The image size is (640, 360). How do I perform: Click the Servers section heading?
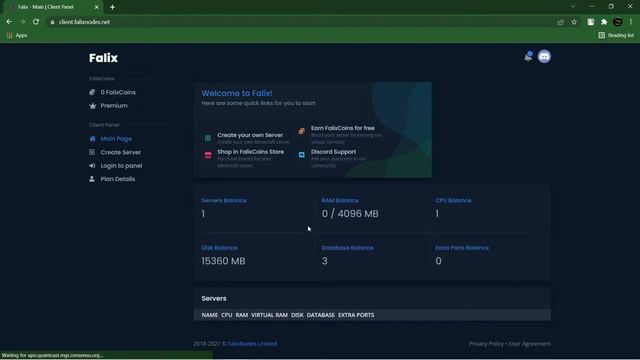pos(214,298)
